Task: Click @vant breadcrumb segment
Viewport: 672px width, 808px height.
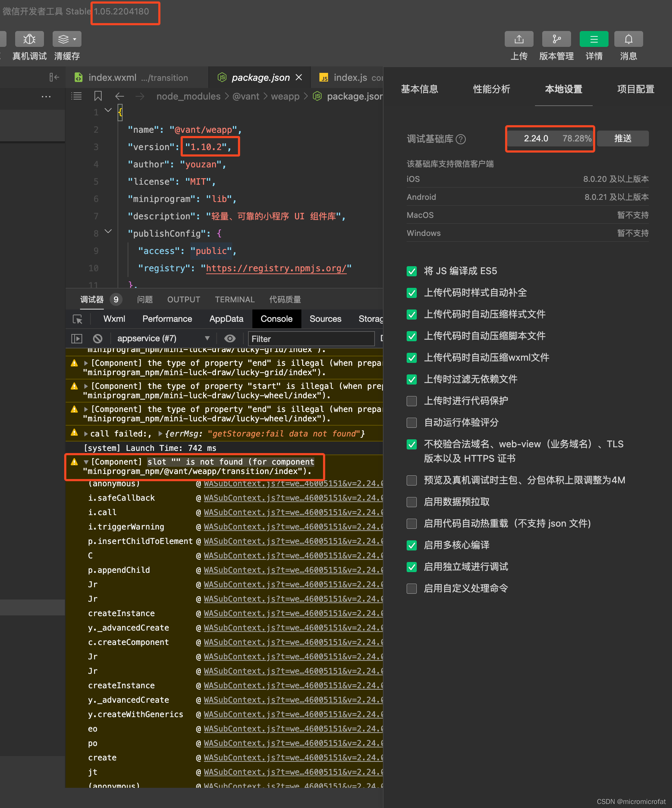Action: pyautogui.click(x=246, y=96)
